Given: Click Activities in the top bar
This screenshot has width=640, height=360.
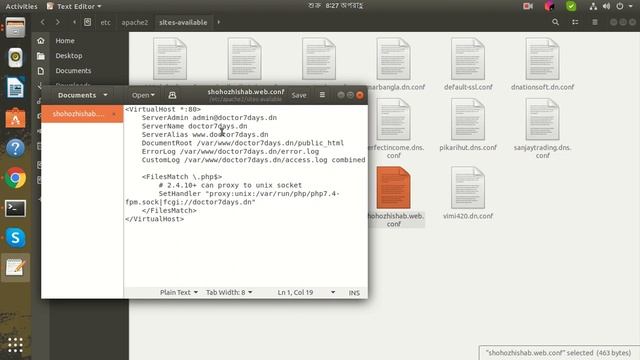Looking at the screenshot, I should pyautogui.click(x=21, y=6).
